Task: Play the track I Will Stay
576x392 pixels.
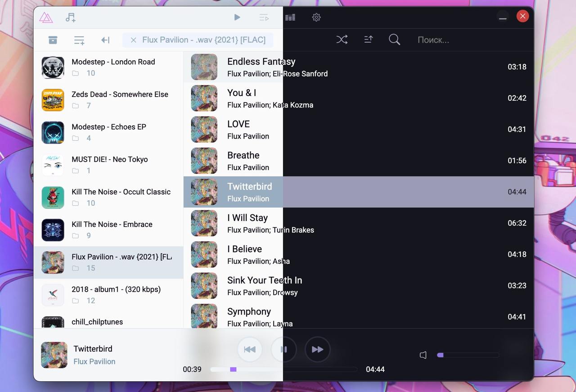Action: (x=359, y=223)
